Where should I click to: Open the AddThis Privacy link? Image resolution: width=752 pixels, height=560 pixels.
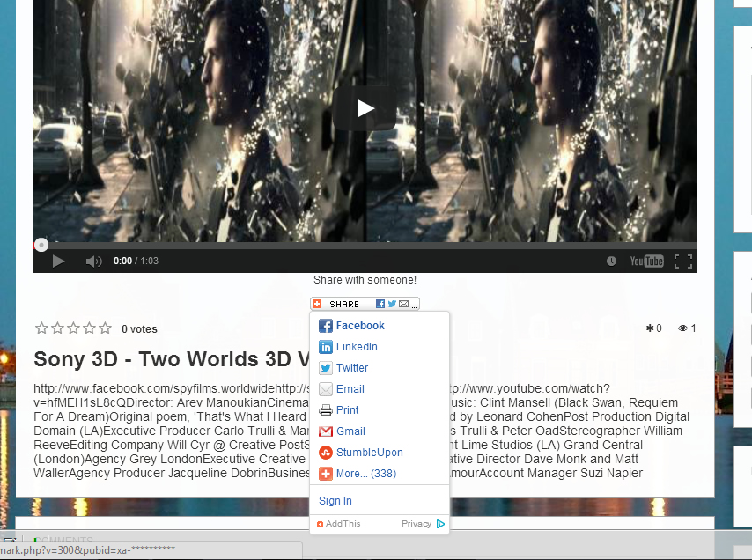tap(416, 524)
